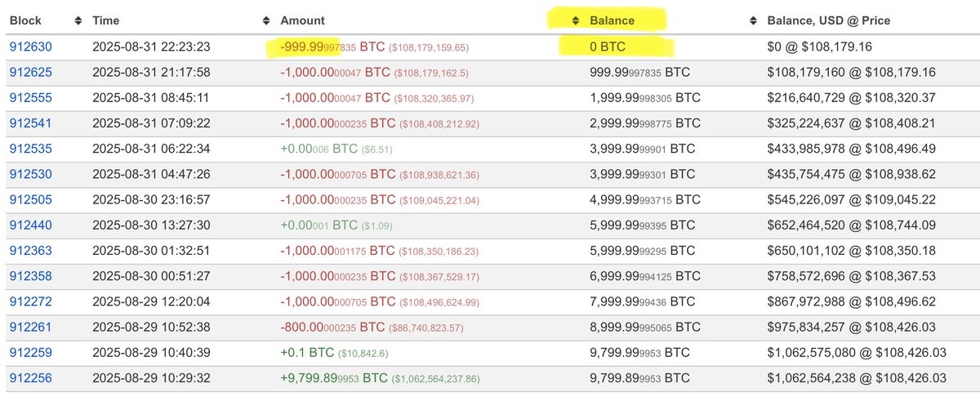Click the sort arrows between Block and Time headers
The image size is (980, 397).
[x=78, y=20]
